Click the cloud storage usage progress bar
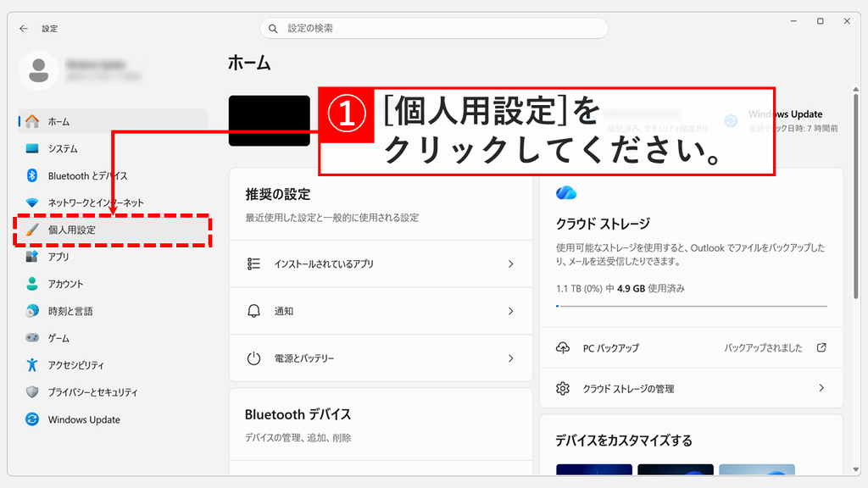The image size is (868, 488). coord(692,306)
